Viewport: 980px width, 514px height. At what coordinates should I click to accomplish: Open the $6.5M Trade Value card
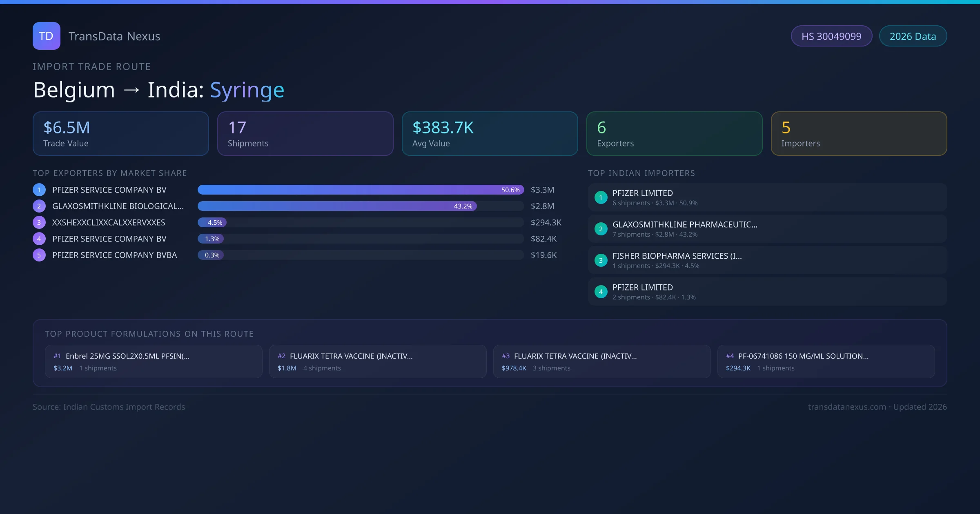point(120,133)
